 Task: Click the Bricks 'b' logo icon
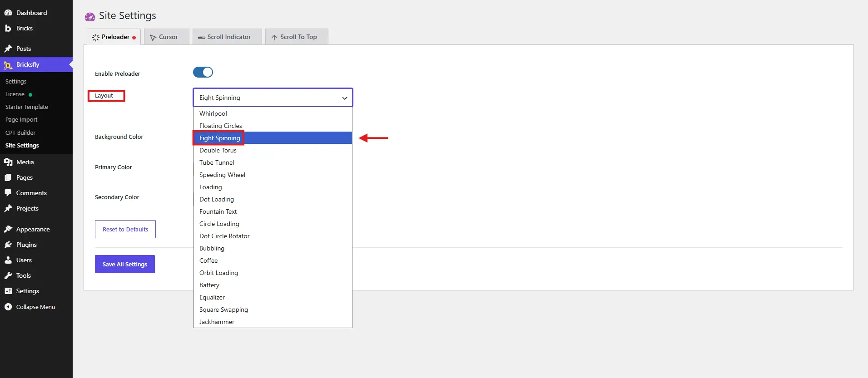tap(8, 28)
